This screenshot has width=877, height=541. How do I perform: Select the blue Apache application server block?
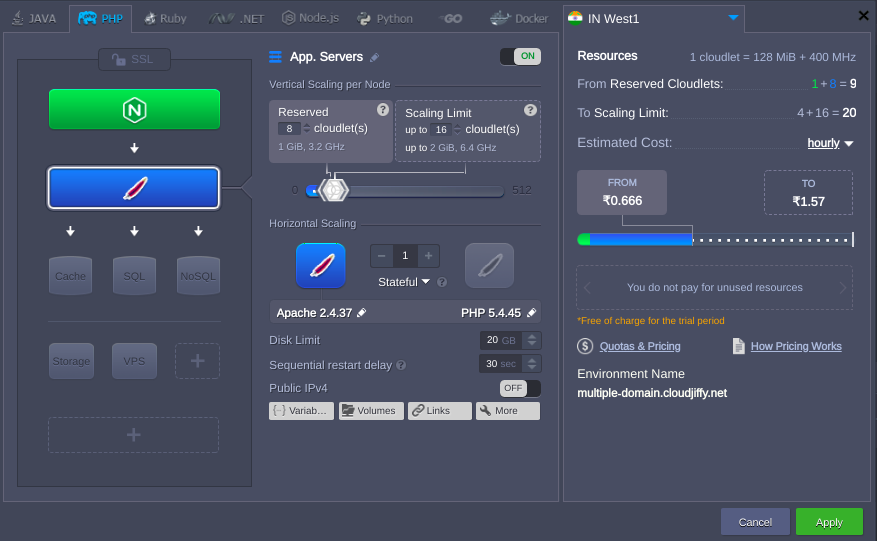(x=134, y=188)
